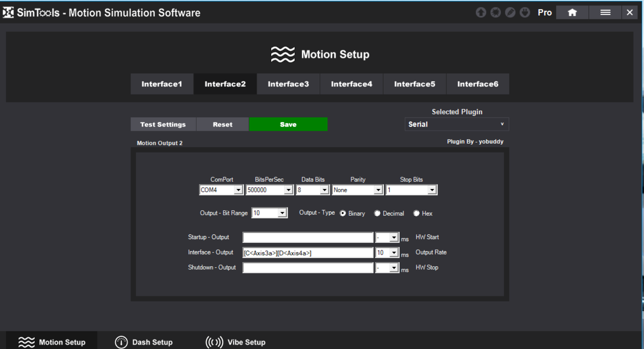
Task: Open the ComPort dropdown showing COM4
Action: (221, 190)
